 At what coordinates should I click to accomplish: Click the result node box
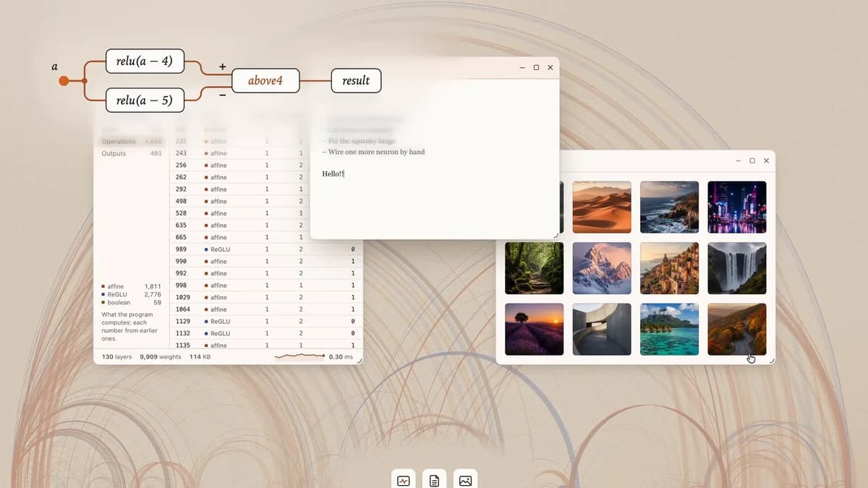tap(356, 80)
